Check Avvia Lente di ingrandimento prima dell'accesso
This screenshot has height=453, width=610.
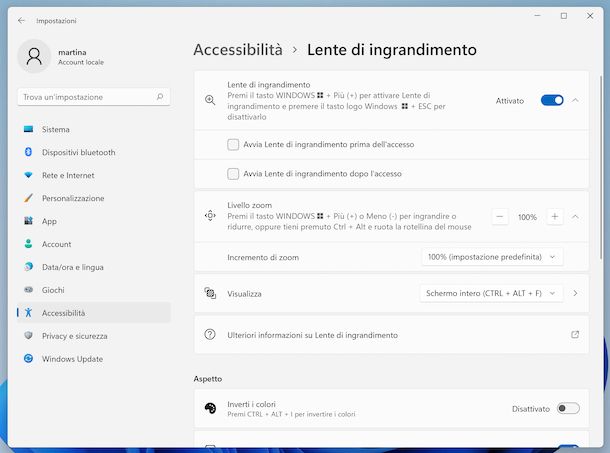coord(233,144)
